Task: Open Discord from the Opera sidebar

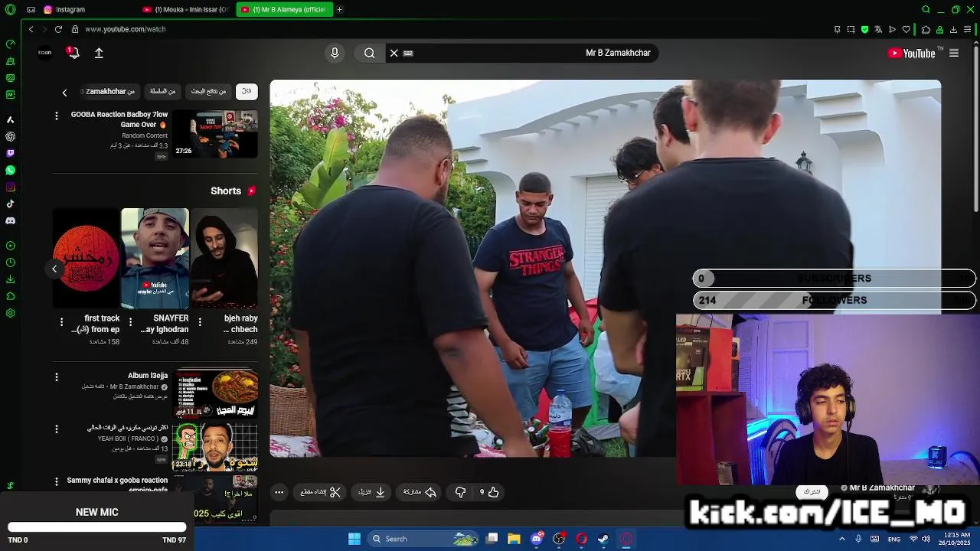Action: coord(10,220)
